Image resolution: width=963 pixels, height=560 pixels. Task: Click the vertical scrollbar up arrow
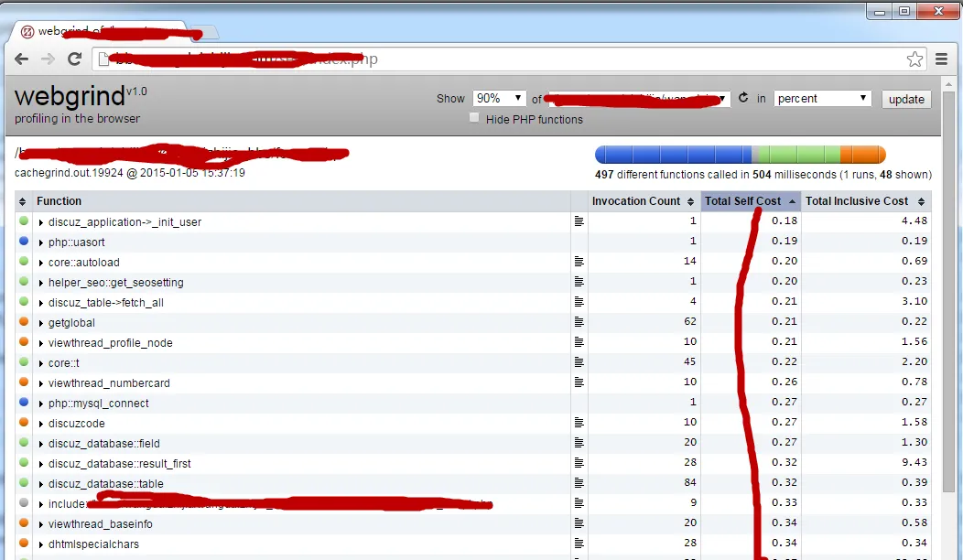coord(948,83)
